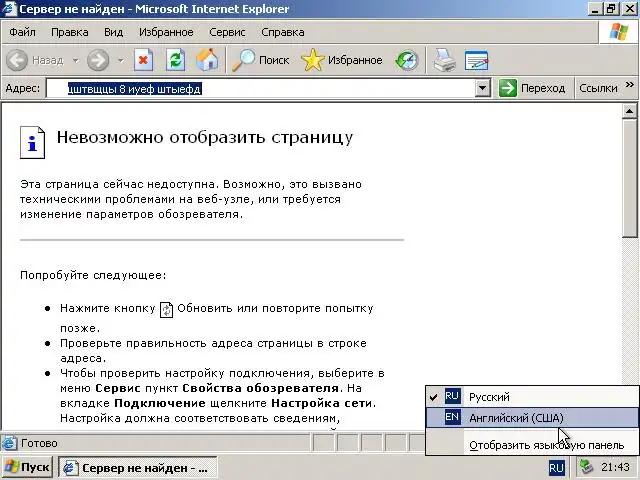Click the Edit page icon
This screenshot has height=480, width=640.
tap(477, 60)
